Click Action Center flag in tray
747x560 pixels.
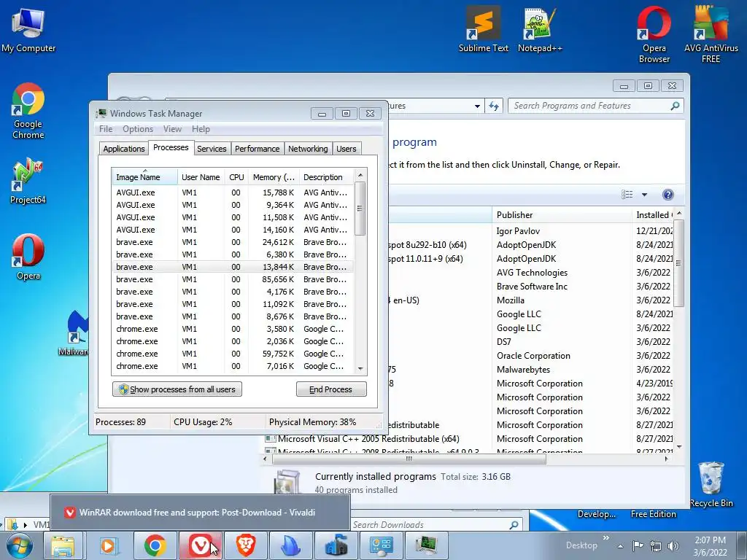pos(638,545)
